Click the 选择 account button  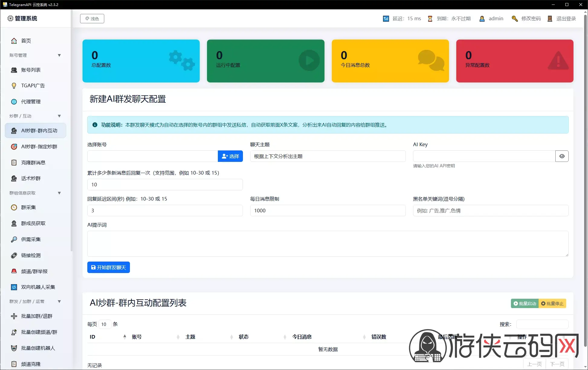click(230, 156)
